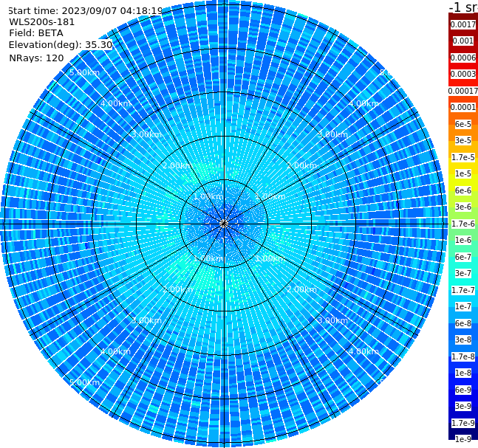Click the 6e-8 colorbar value
Viewport: 478px width, 448px height.
pos(463,323)
